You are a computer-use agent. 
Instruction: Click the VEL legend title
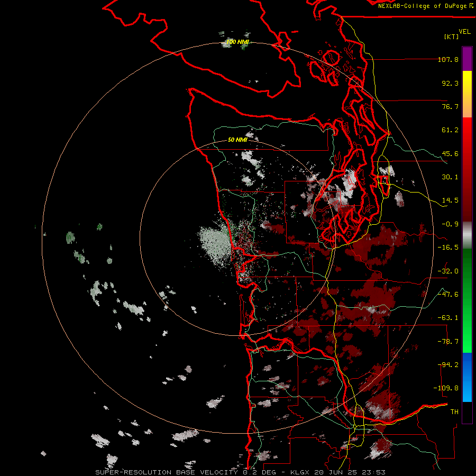pyautogui.click(x=464, y=32)
